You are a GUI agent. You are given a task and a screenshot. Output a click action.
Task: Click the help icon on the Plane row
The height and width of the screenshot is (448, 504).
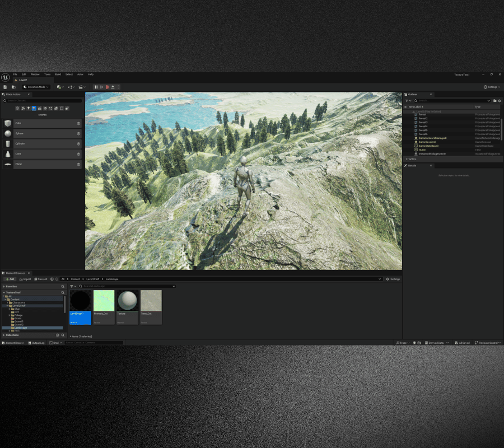(78, 165)
